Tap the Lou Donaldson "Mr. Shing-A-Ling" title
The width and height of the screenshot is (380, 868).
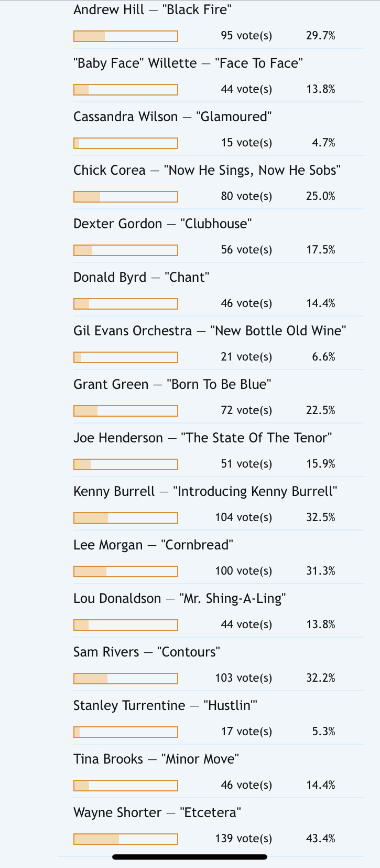[179, 599]
